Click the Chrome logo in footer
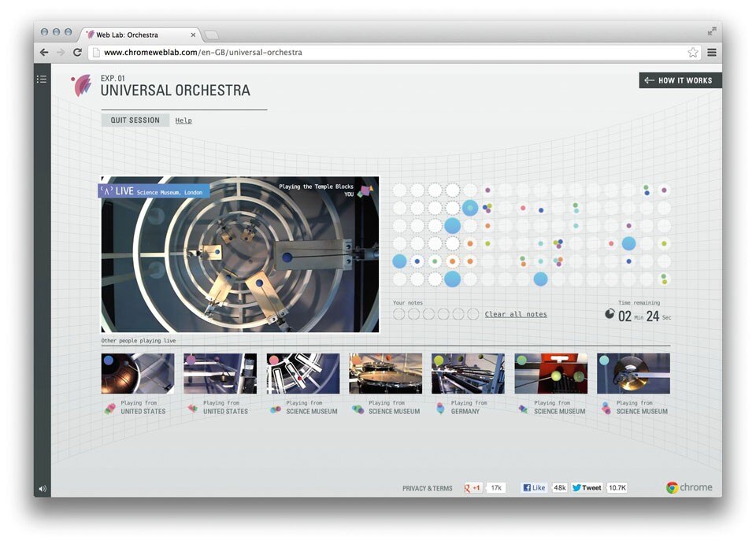 coord(689,487)
